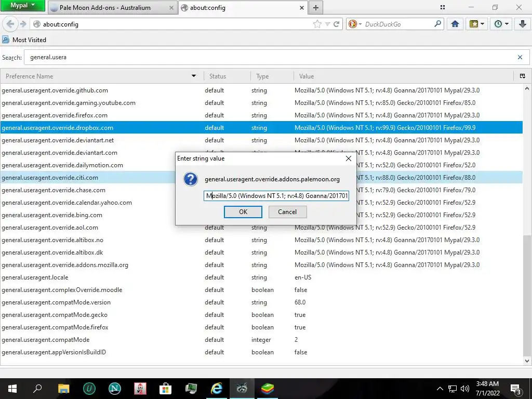Select general.useragent.compatMode.version preference

261,302
